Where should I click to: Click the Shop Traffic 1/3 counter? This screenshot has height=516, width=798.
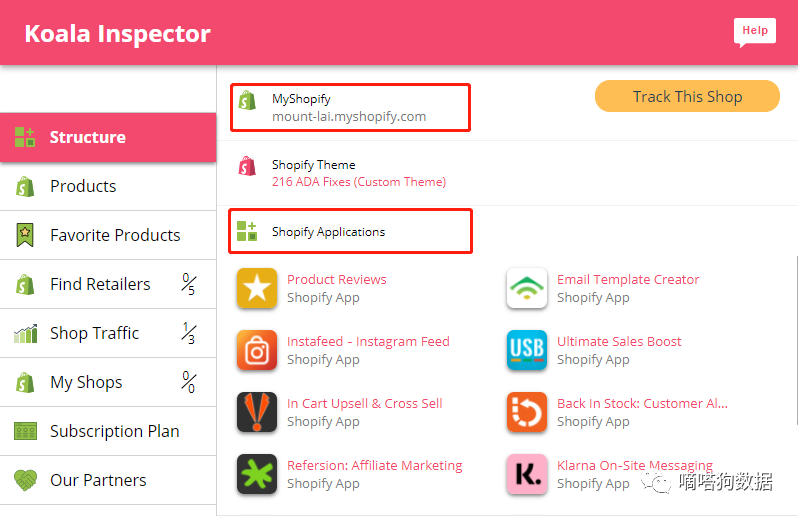[x=188, y=333]
